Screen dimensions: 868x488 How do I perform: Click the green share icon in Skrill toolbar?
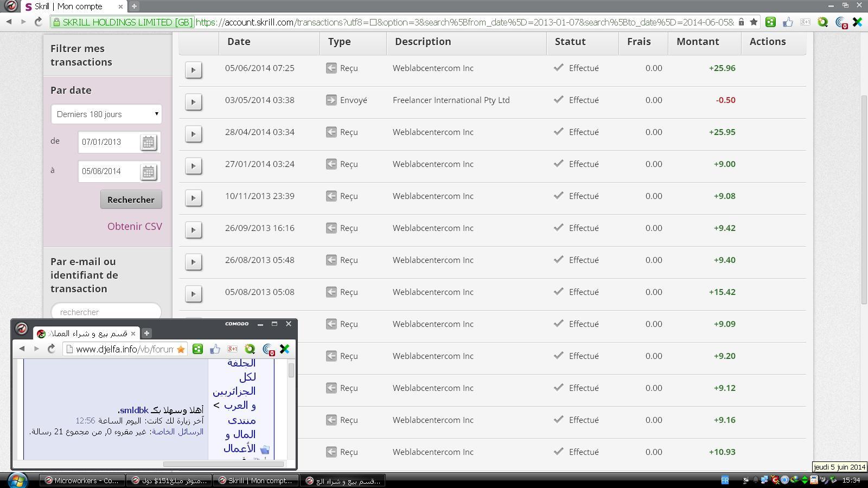tap(770, 22)
